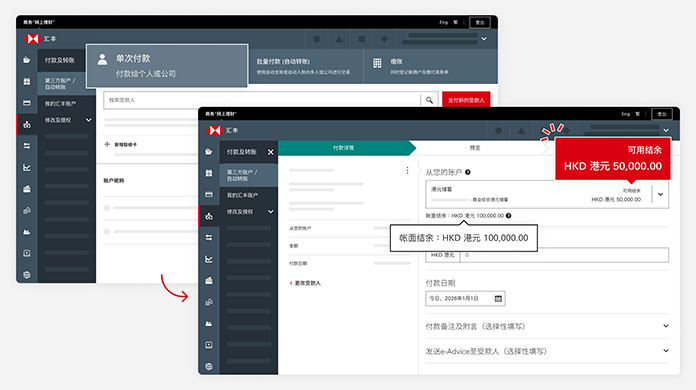
Task: Click the logout button in the back window top bar
Action: coord(480,22)
